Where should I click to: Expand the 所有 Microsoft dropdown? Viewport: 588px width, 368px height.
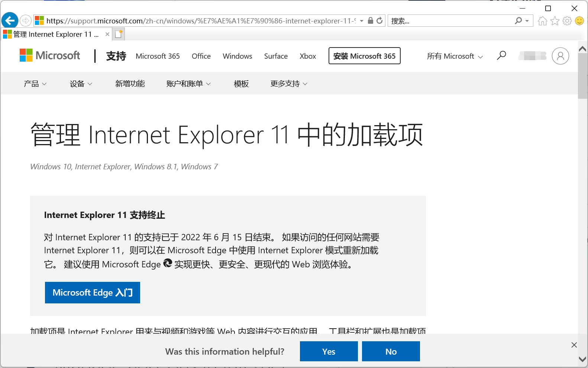455,56
